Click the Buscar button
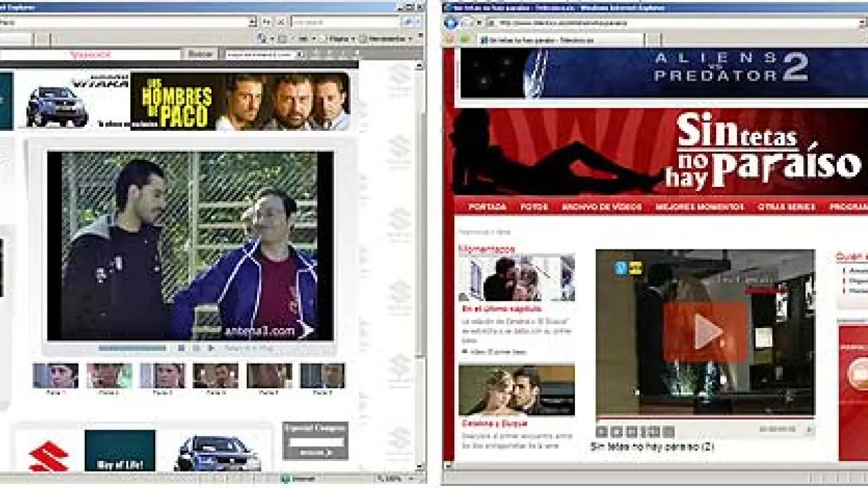The width and height of the screenshot is (868, 488). click(200, 54)
